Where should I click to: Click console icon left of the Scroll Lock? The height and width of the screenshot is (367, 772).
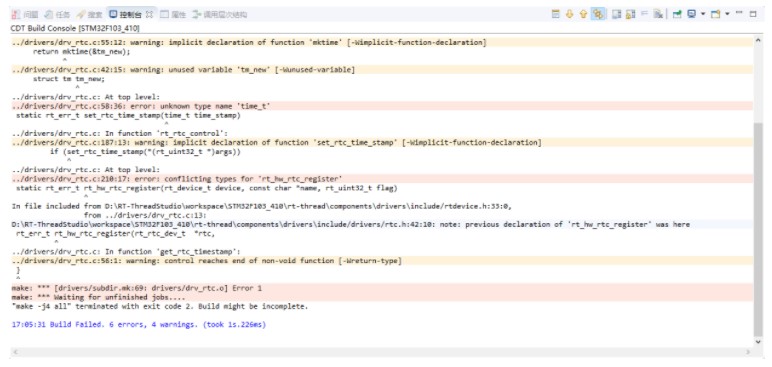tap(616, 14)
